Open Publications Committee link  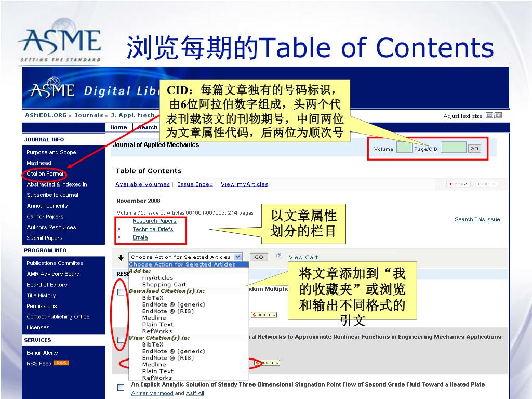55,263
